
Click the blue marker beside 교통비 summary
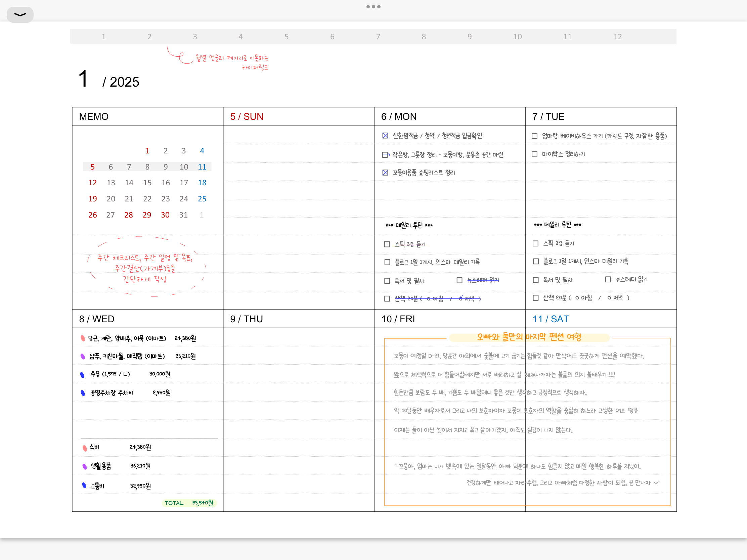(x=84, y=485)
